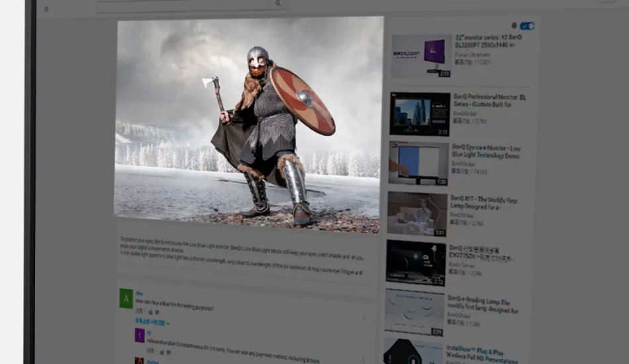Click the thumbs up icon under Alex's comment

coord(150,311)
